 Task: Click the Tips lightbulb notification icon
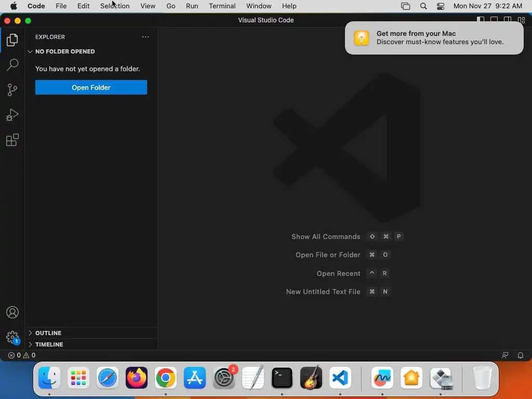click(362, 38)
